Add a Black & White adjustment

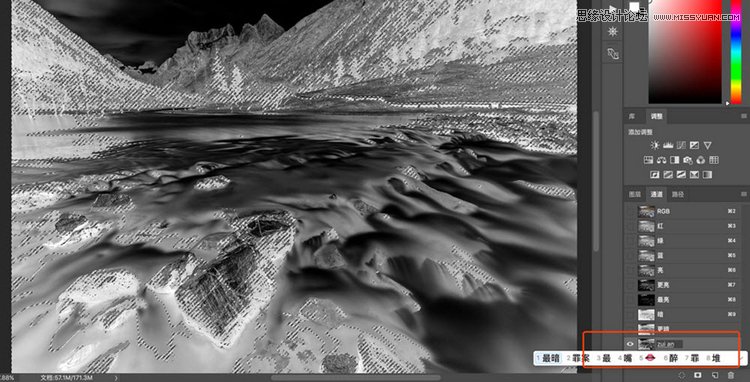pyautogui.click(x=675, y=160)
